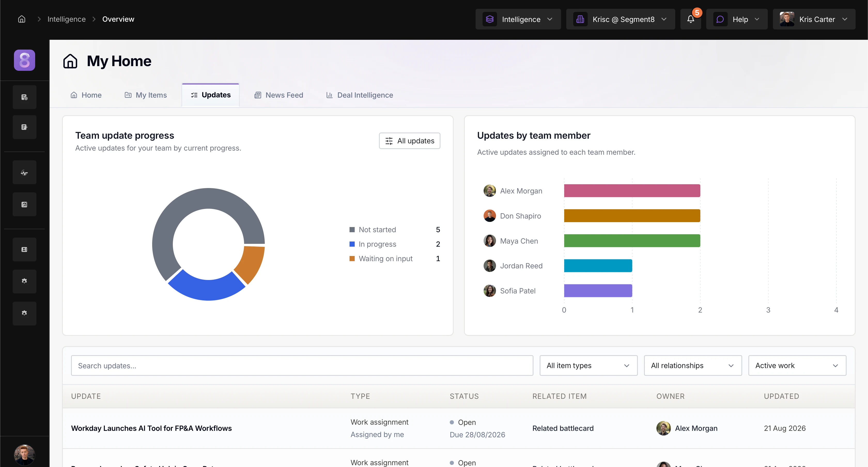Click Sofia Patel's avatar in the chart
This screenshot has height=467, width=868.
[x=490, y=291]
